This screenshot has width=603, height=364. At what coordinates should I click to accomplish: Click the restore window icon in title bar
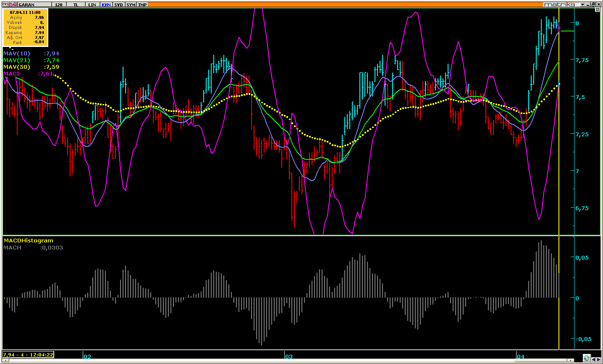[x=593, y=4]
